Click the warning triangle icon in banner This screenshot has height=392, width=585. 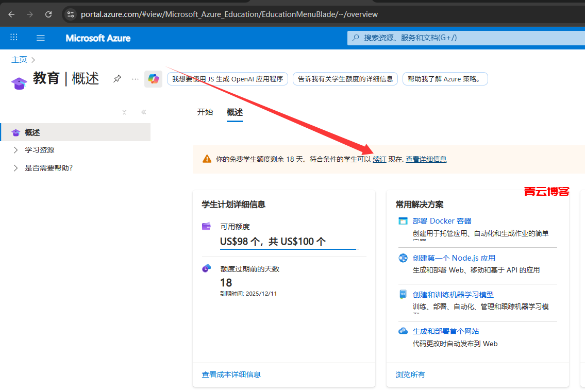[x=207, y=159]
